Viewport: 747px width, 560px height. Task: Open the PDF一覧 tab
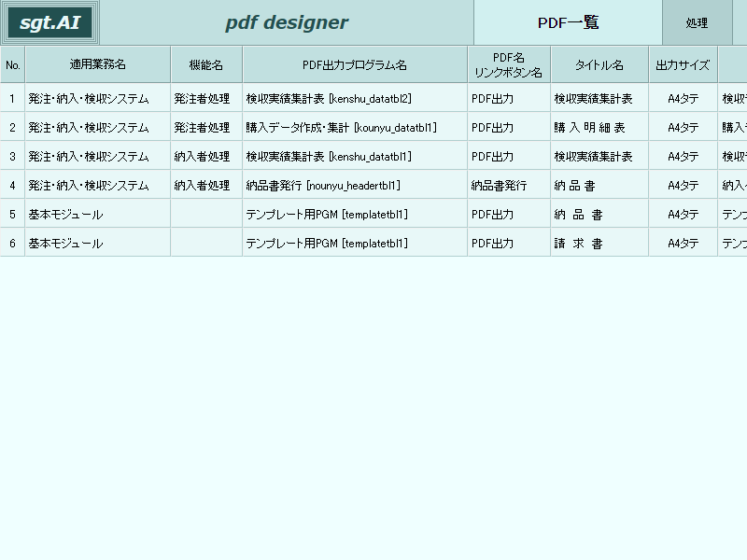pyautogui.click(x=568, y=22)
